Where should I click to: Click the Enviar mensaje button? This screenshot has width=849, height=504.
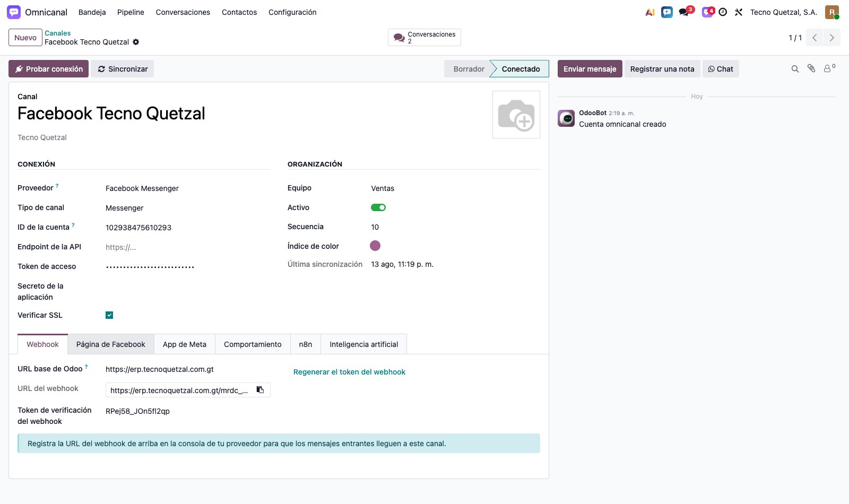590,69
